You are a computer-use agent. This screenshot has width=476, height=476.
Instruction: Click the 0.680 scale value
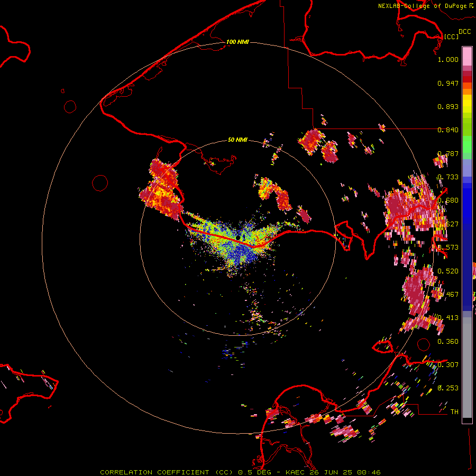[x=448, y=200]
